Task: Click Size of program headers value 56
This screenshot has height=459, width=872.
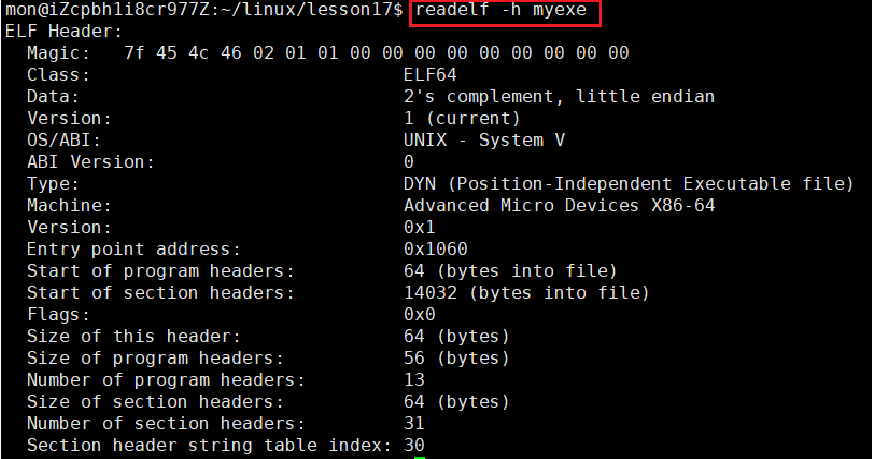Action: [414, 358]
